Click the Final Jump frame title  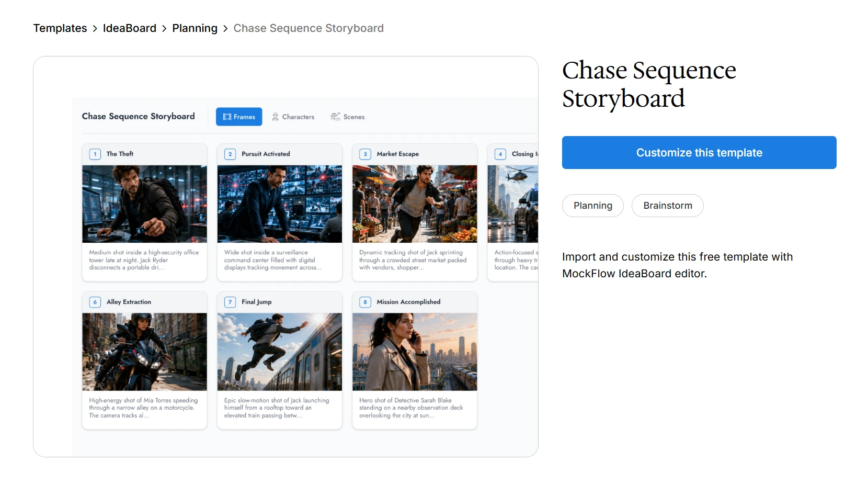click(256, 302)
